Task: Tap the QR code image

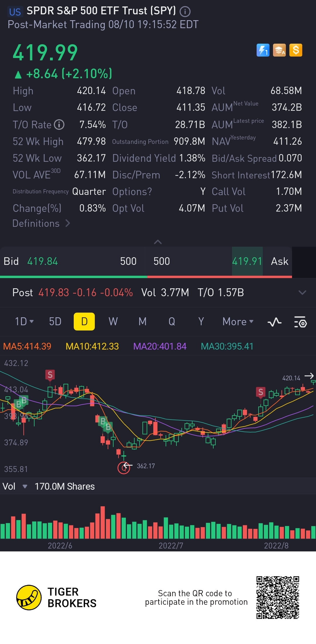Action: pyautogui.click(x=278, y=598)
